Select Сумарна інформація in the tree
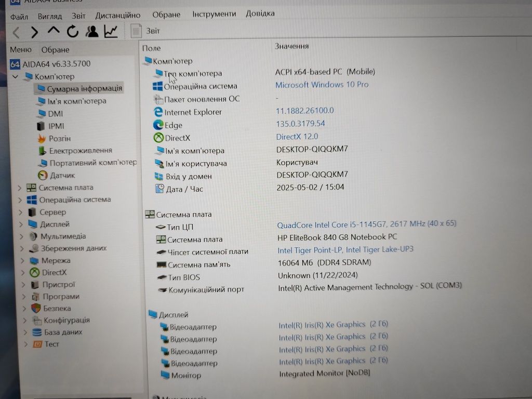532x399 pixels. point(79,88)
